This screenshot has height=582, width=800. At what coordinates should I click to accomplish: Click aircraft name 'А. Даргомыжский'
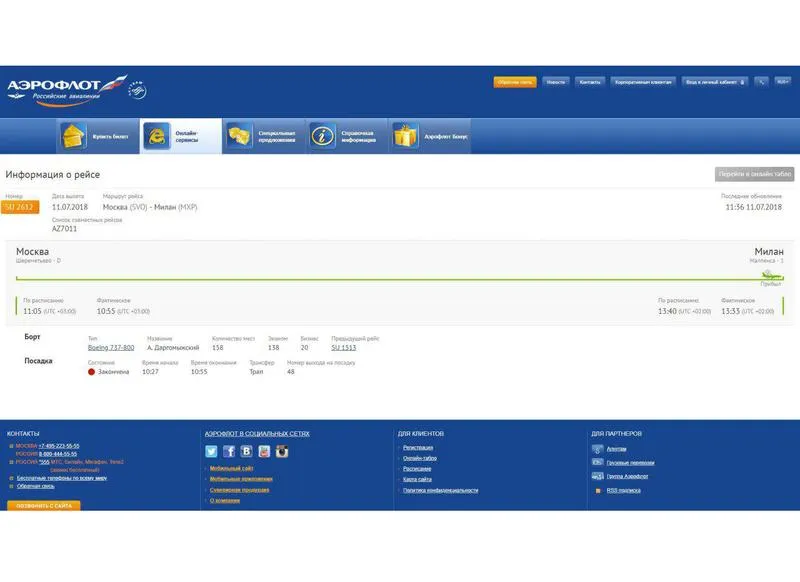point(173,347)
